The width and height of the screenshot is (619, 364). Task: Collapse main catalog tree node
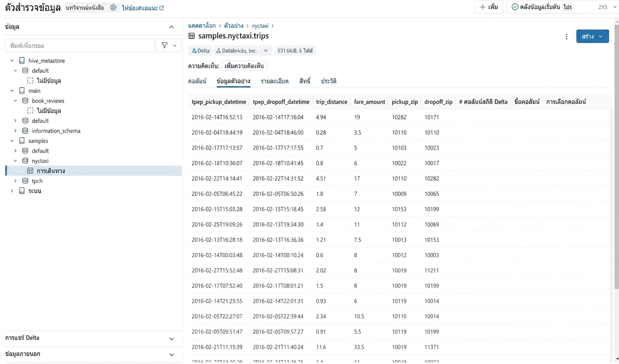(12, 91)
